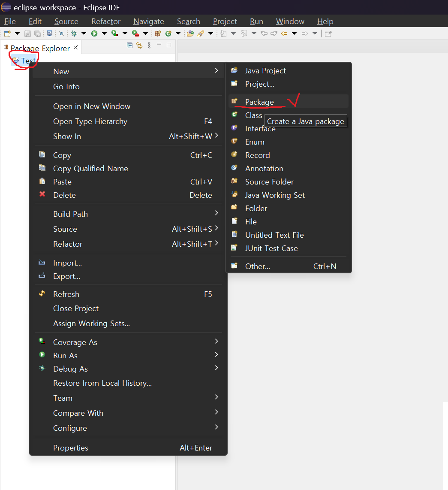Expand the Coverage dropdown arrow
The image size is (448, 490).
pos(125,33)
